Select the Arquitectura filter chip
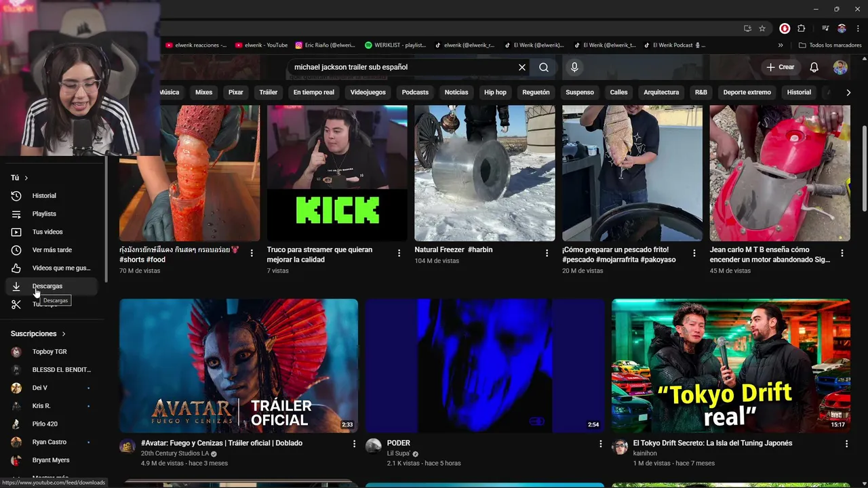The height and width of the screenshot is (488, 868). pyautogui.click(x=661, y=92)
